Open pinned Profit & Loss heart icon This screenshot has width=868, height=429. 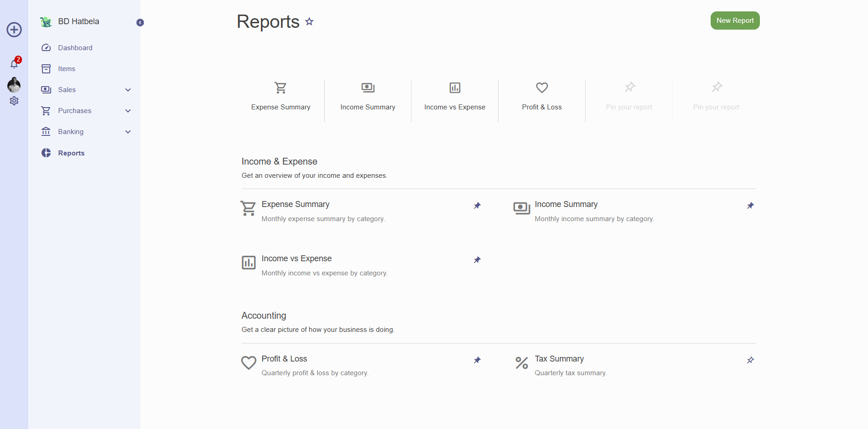(542, 88)
